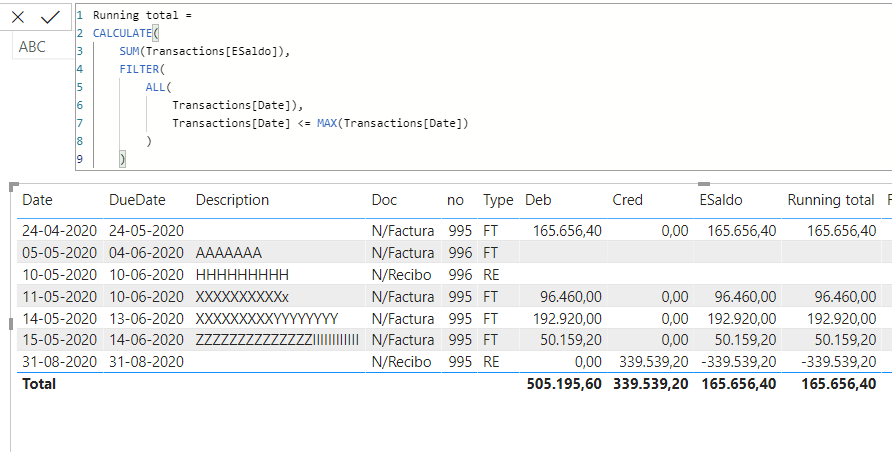The width and height of the screenshot is (892, 452).
Task: Sort by the Type column header
Action: tap(498, 201)
